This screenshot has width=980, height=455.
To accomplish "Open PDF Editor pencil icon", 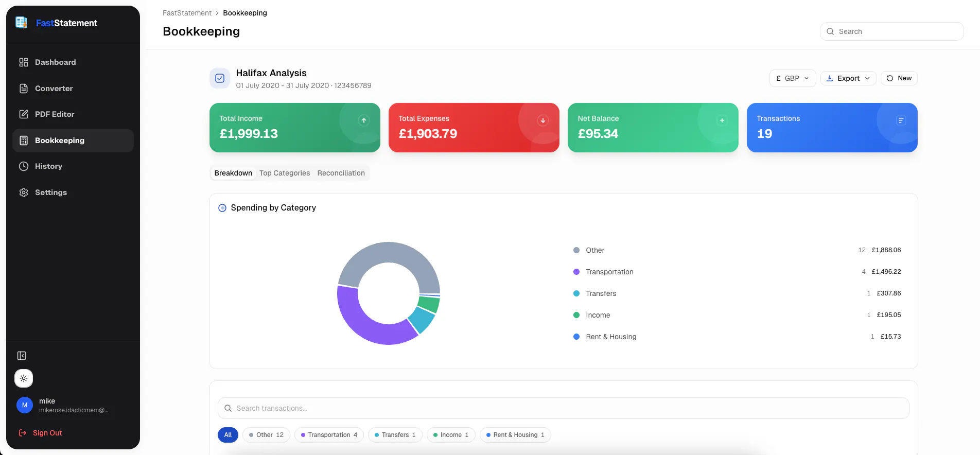I will coord(24,114).
